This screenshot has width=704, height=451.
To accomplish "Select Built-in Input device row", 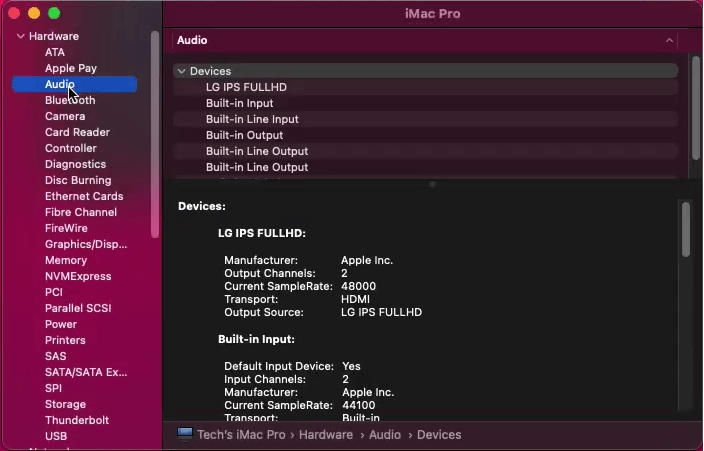I will tap(425, 103).
